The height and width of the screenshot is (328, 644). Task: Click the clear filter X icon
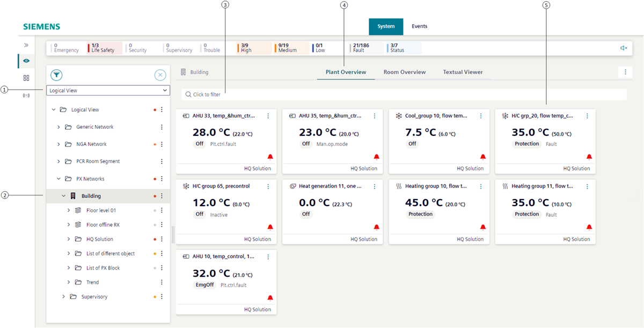pos(160,76)
